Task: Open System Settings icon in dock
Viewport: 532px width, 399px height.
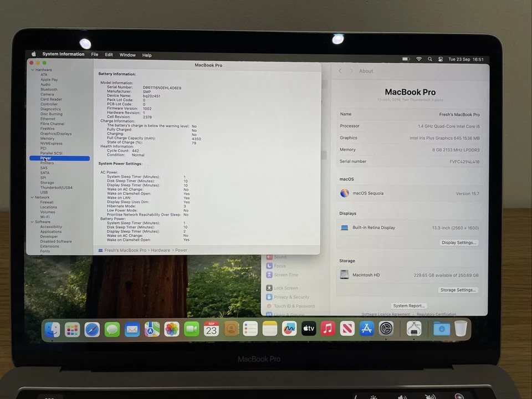Action: 386,329
